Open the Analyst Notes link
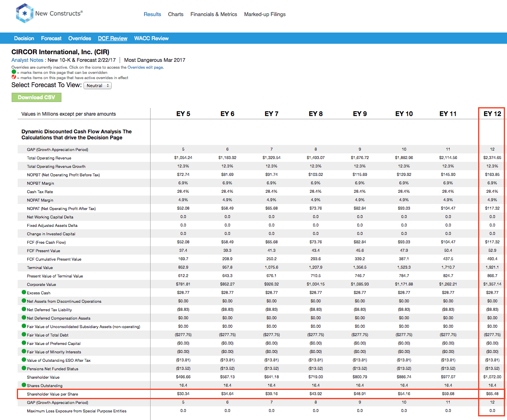The height and width of the screenshot is (420, 507). (x=27, y=60)
